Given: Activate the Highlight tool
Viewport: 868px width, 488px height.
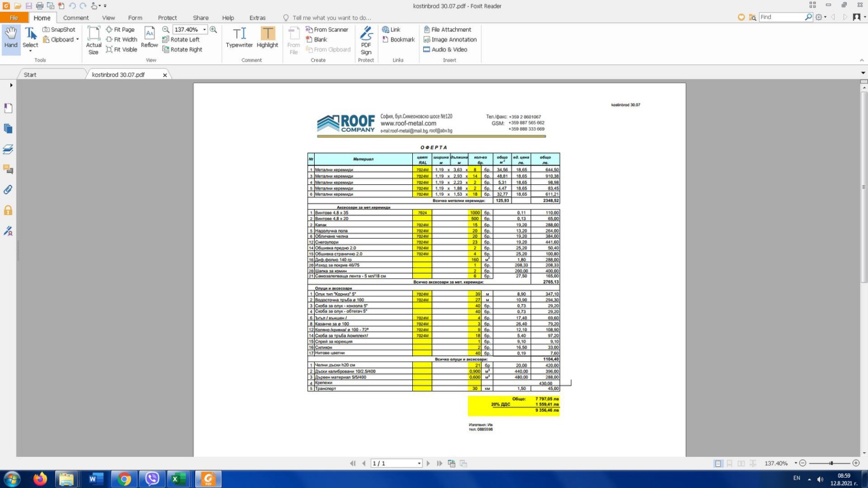Looking at the screenshot, I should (267, 37).
